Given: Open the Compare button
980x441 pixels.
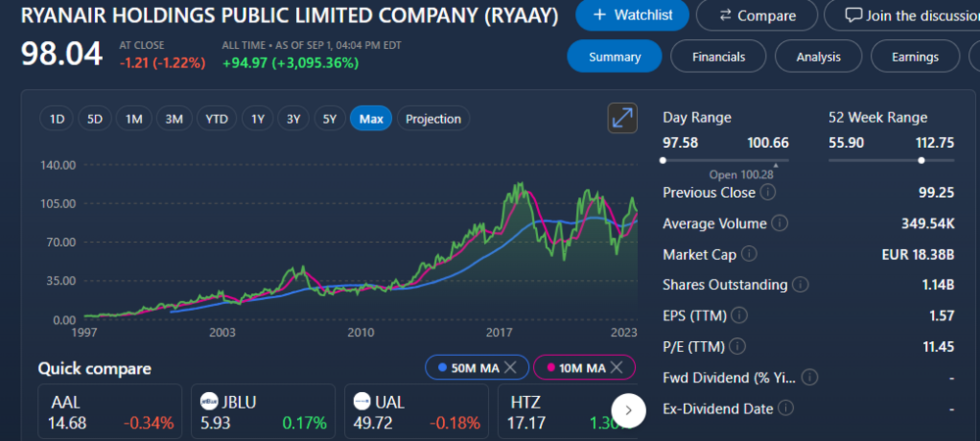Looking at the screenshot, I should click(757, 15).
